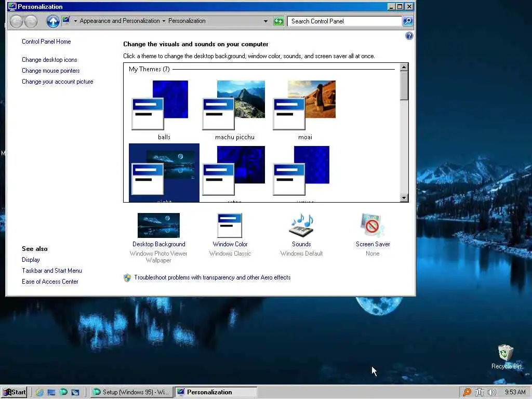Open the Recycle Bin on desktop

tap(506, 357)
